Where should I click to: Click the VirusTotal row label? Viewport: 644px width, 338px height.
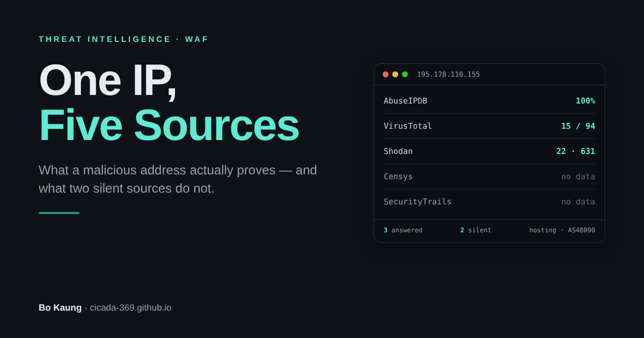tap(408, 126)
